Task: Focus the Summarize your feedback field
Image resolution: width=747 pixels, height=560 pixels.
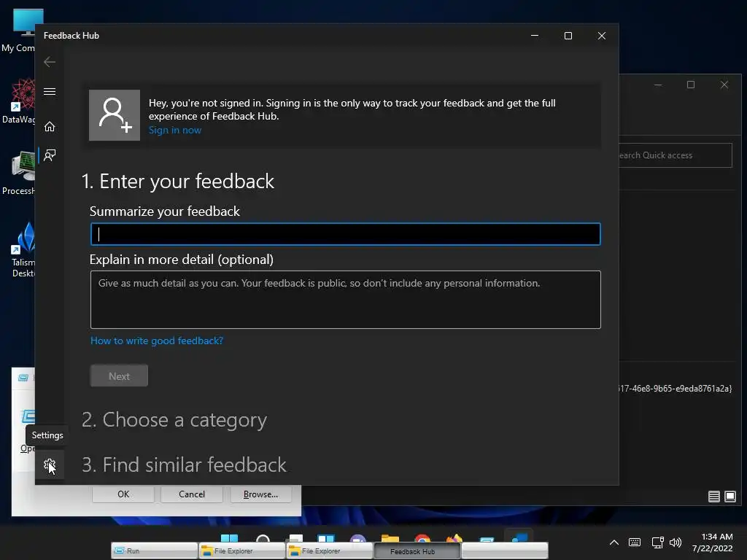Action: [345, 234]
